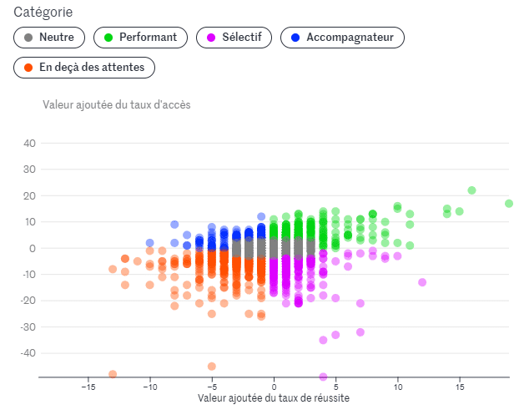Click the lone orange point at x=-5, y=-45

212,367
